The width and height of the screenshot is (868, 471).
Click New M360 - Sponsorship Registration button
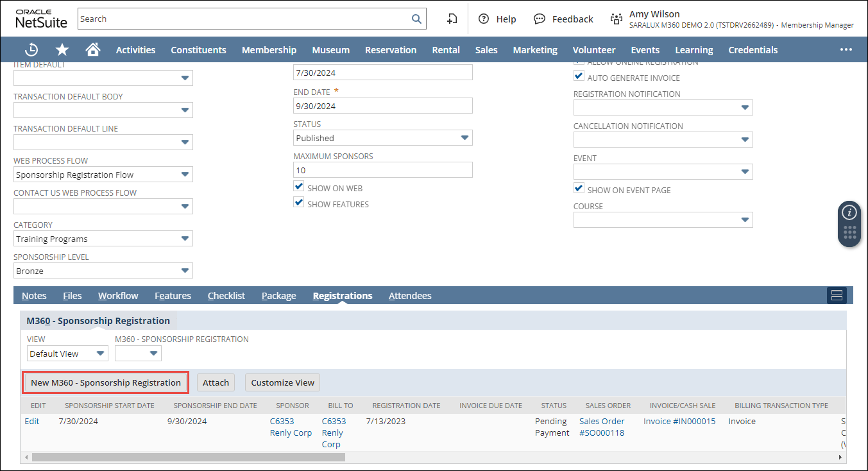106,383
